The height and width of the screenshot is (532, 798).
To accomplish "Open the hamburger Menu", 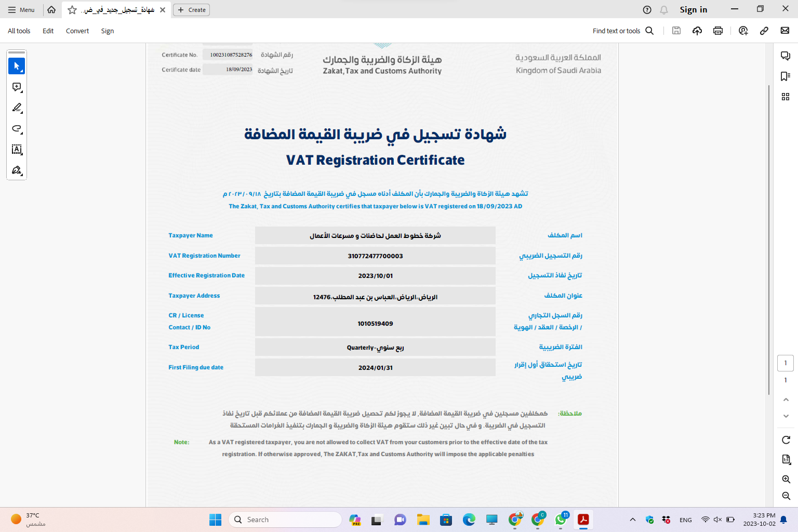I will (x=21, y=10).
